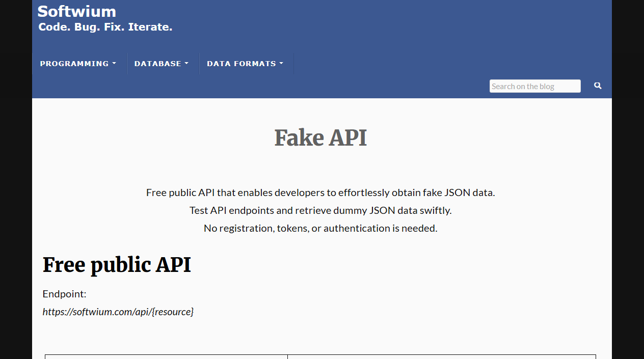The height and width of the screenshot is (359, 644).
Task: Click the API endpoint URL text
Action: pyautogui.click(x=118, y=312)
